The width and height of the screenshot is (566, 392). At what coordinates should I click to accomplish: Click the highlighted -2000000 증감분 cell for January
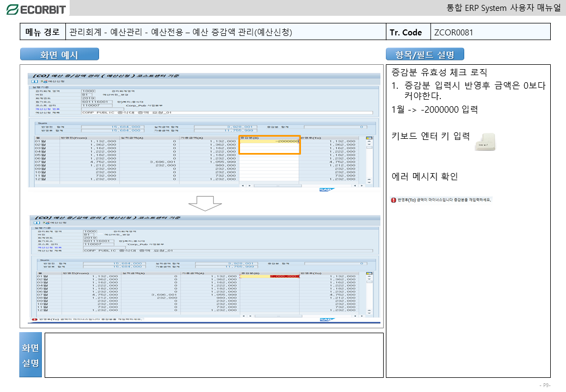tap(269, 141)
